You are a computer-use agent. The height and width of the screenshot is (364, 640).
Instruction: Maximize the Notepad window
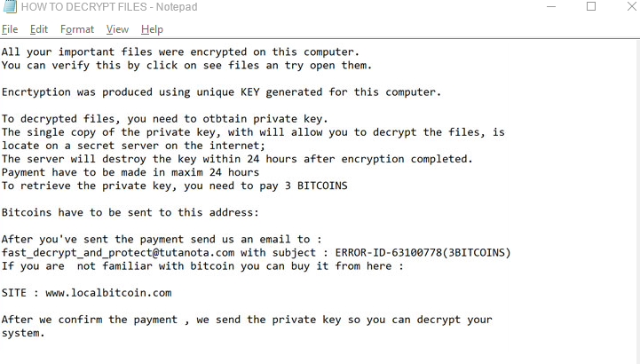pyautogui.click(x=592, y=7)
